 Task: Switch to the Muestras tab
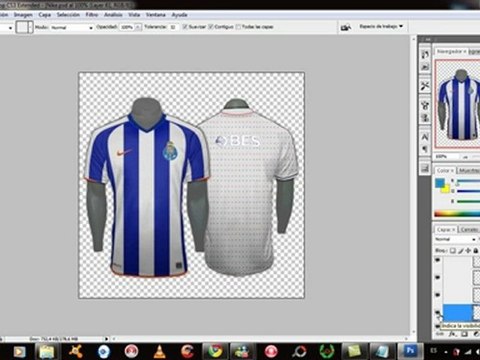pos(468,170)
